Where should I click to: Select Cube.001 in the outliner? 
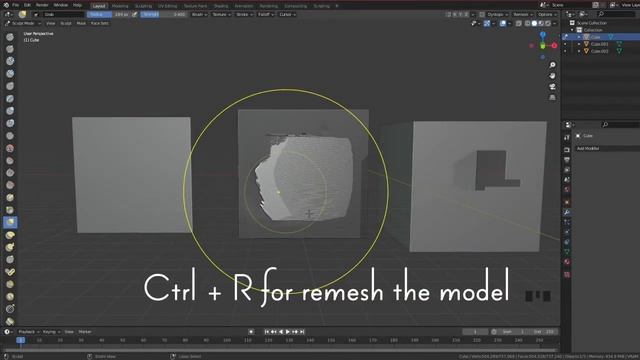(x=600, y=44)
